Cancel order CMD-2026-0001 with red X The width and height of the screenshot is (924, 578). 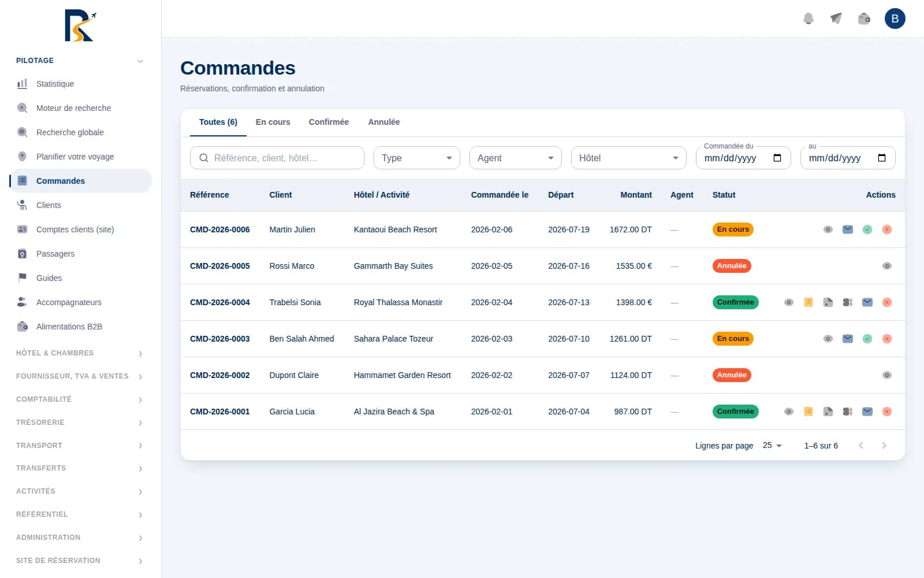click(887, 412)
